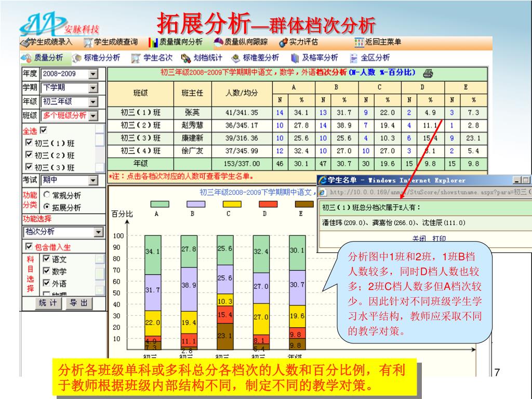Select the 常规分析 radio button
The width and height of the screenshot is (532, 399).
[47, 195]
